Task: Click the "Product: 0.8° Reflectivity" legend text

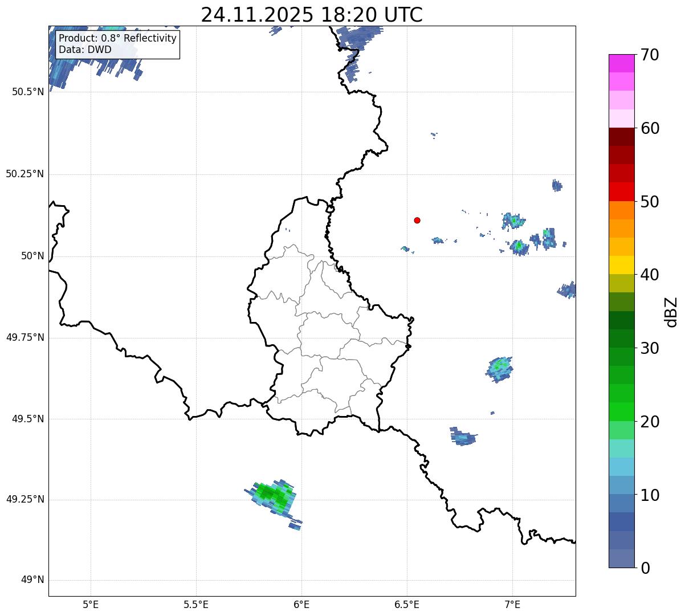Action: [x=117, y=38]
